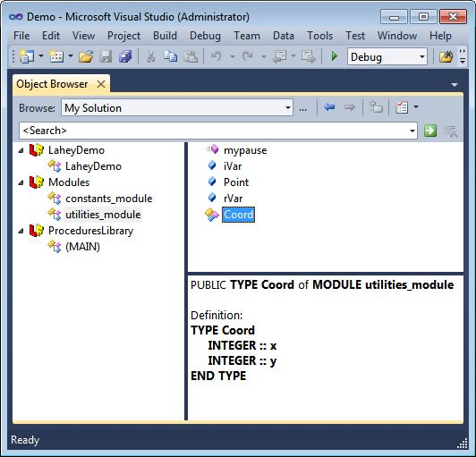Open the View menu
Screen dimensions: 476x457
click(x=83, y=36)
